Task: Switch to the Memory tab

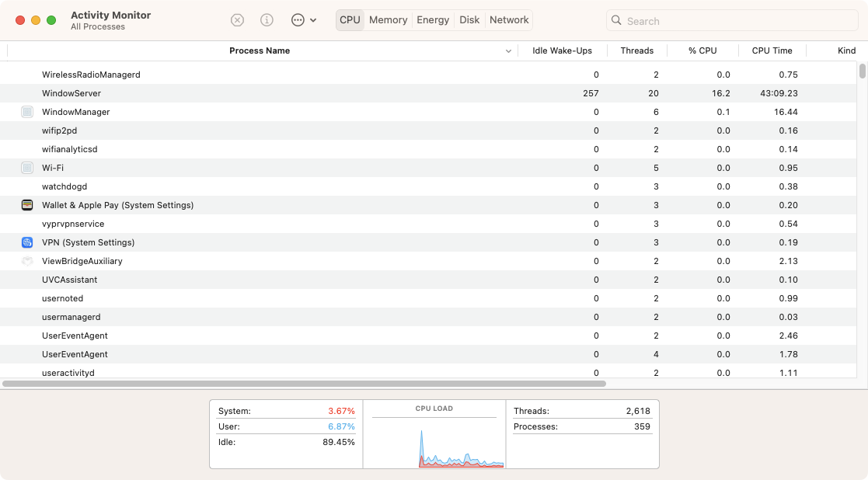Action: tap(388, 20)
